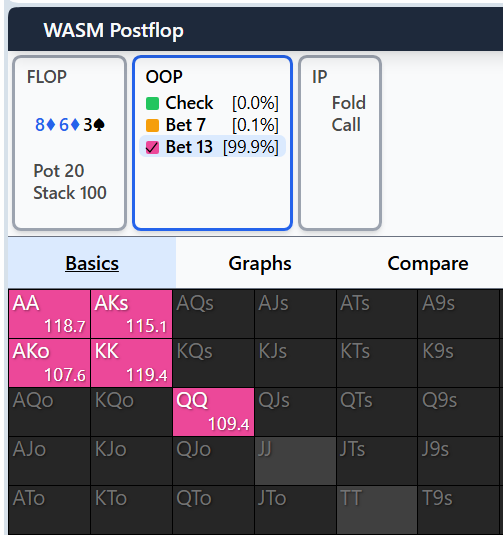This screenshot has height=535, width=503.
Task: Choose Bet 7 action in OOP panel
Action: pos(212,125)
